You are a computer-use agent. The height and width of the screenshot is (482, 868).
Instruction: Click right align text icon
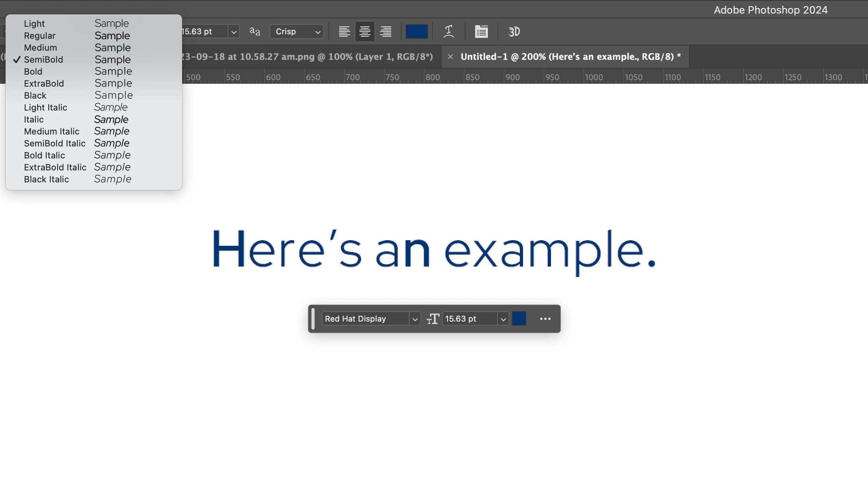point(386,32)
